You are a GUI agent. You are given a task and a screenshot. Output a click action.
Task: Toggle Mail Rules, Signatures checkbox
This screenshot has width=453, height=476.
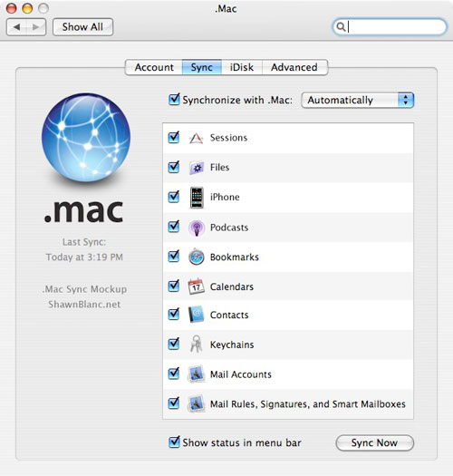(x=174, y=403)
